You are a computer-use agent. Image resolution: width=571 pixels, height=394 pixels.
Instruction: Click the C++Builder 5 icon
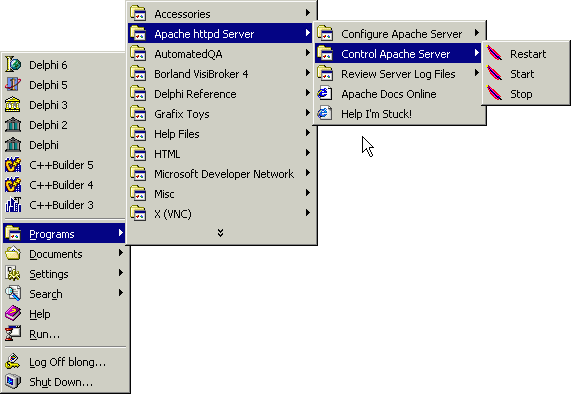click(13, 165)
